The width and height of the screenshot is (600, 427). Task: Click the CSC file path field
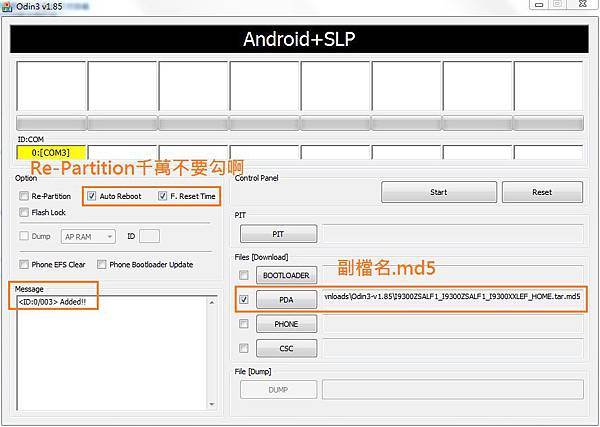tap(453, 349)
